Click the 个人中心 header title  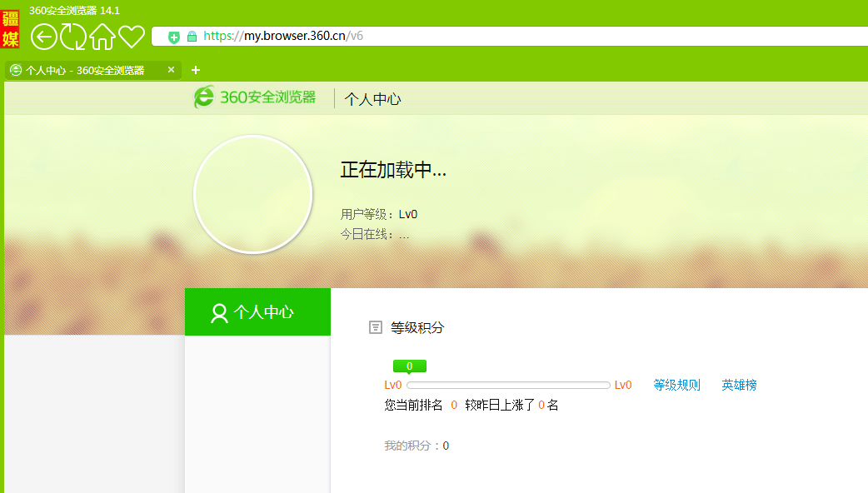pos(372,99)
